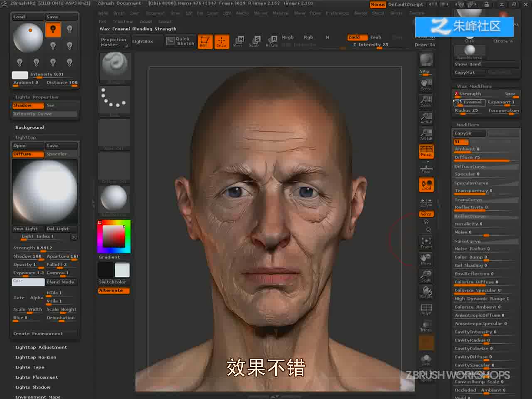Expand the Lights Placement section
This screenshot has height=399, width=532.
point(37,377)
